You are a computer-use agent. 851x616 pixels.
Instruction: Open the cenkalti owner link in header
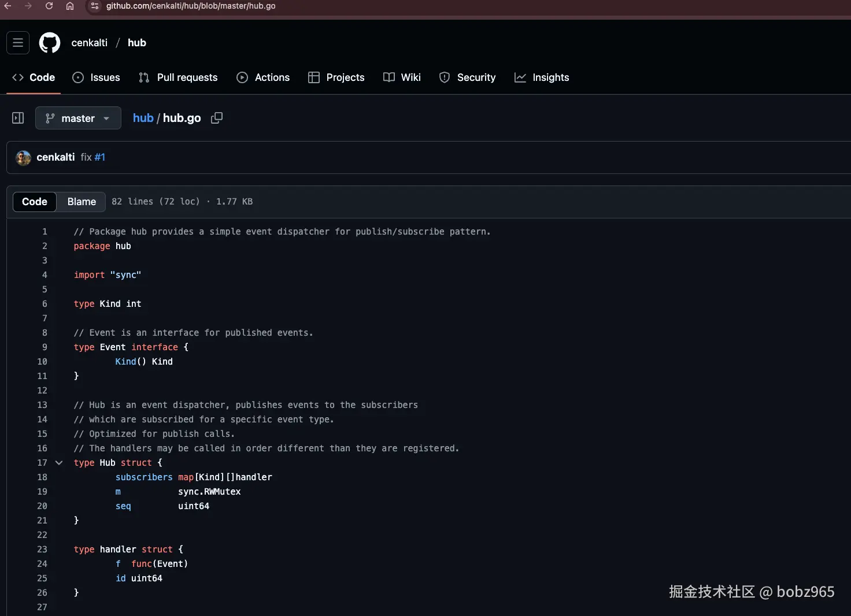[90, 43]
